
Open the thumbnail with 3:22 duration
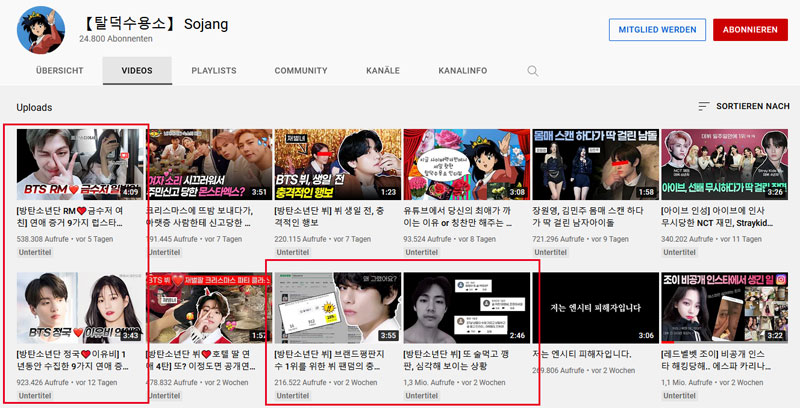tap(724, 308)
